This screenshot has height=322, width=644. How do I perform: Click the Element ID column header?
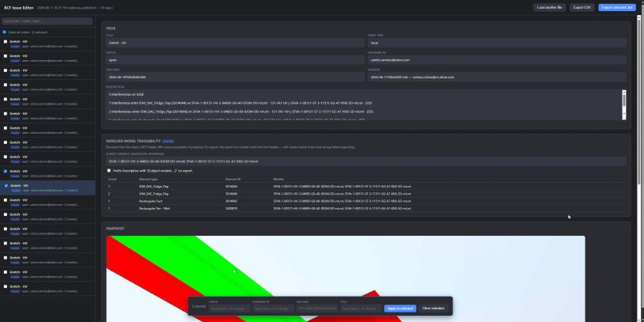pyautogui.click(x=233, y=179)
